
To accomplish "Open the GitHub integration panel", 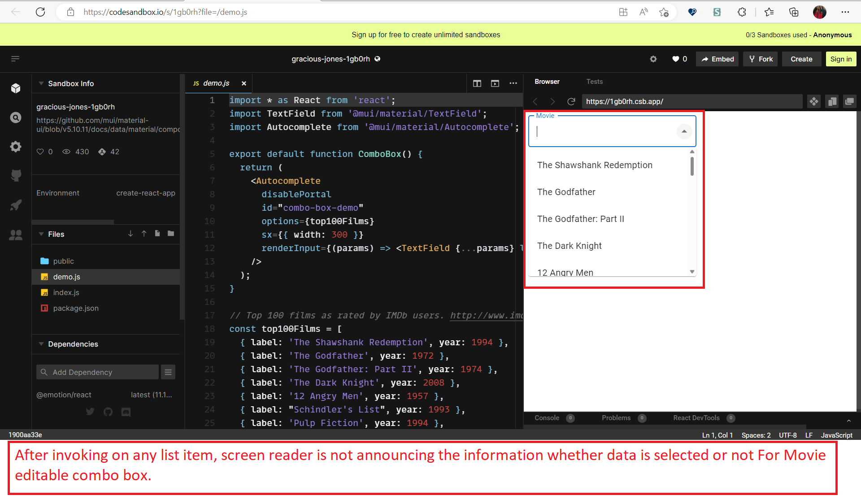I will point(16,175).
